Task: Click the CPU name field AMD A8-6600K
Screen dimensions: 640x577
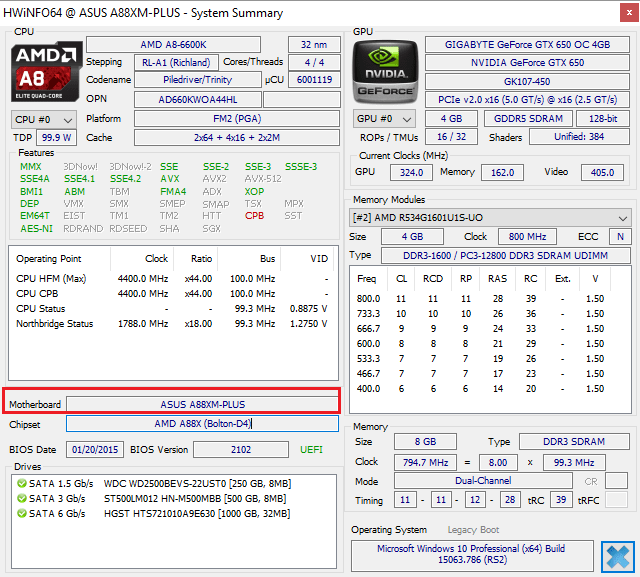Action: click(173, 44)
